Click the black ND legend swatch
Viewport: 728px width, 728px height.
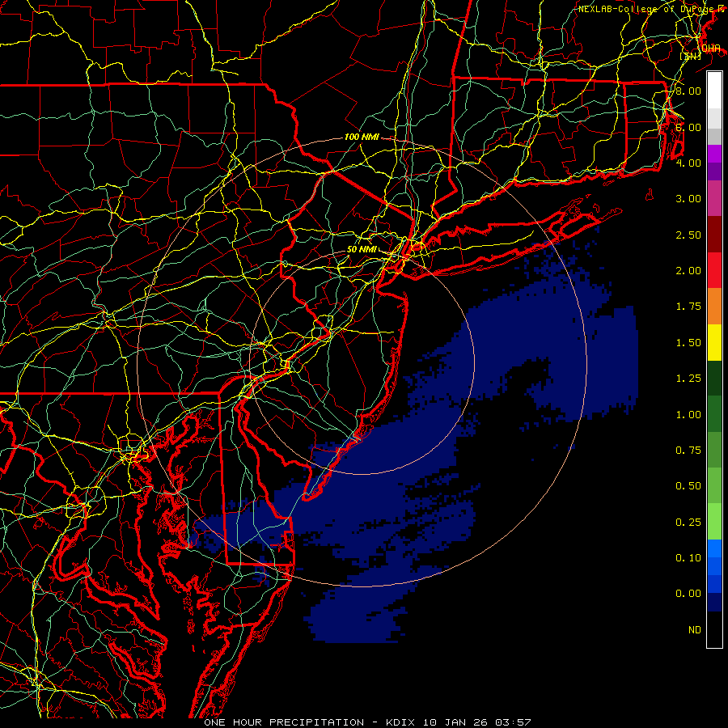[x=714, y=629]
